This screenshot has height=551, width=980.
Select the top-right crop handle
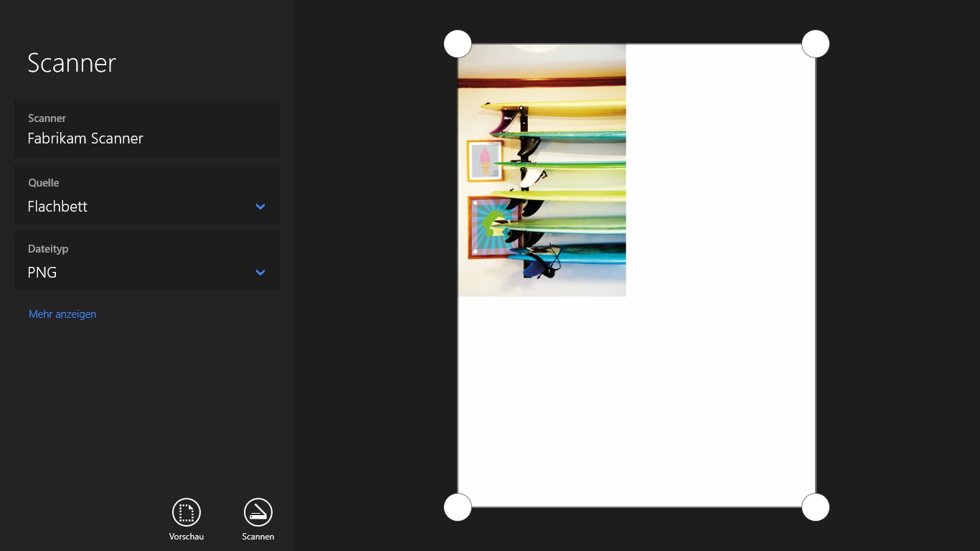tap(815, 44)
